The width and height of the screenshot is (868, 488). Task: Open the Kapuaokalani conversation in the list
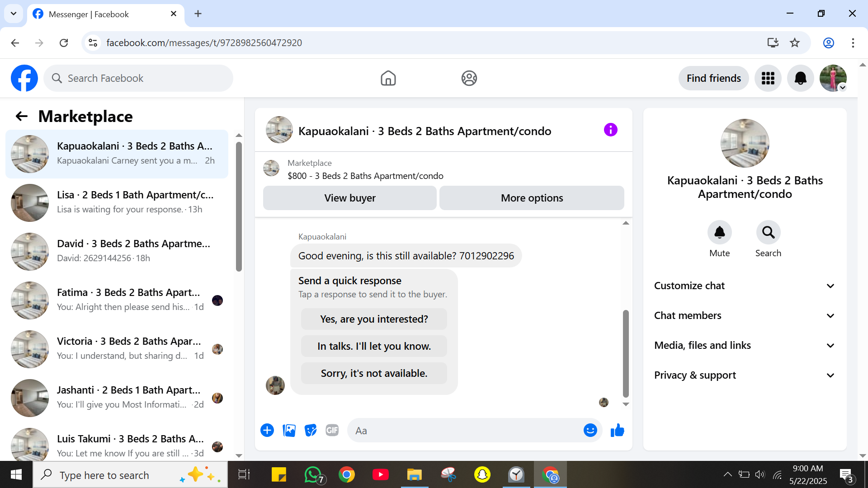click(117, 154)
